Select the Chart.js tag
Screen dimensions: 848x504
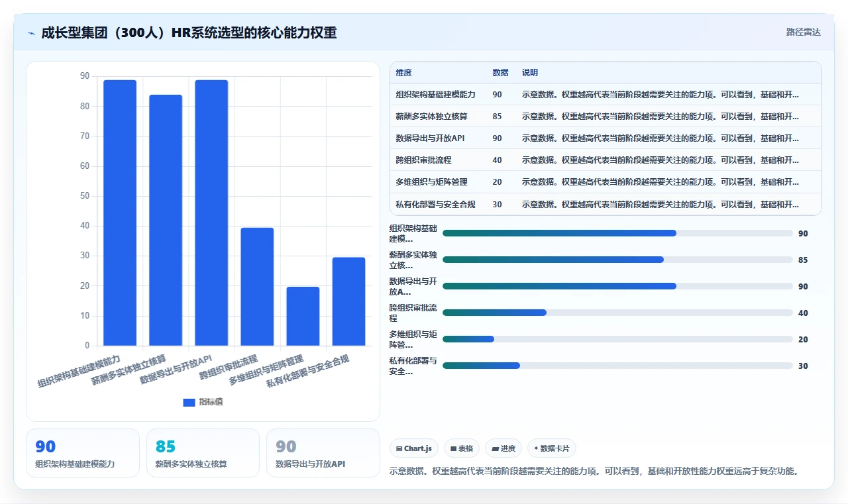pyautogui.click(x=414, y=448)
